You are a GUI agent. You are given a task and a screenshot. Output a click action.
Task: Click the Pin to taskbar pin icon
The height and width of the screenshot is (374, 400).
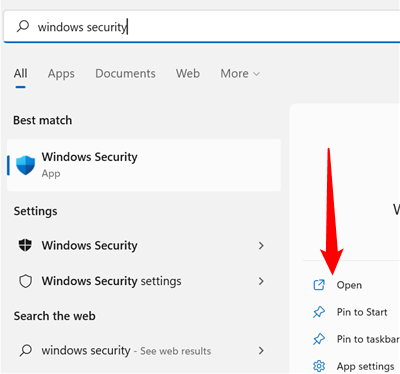click(x=319, y=339)
